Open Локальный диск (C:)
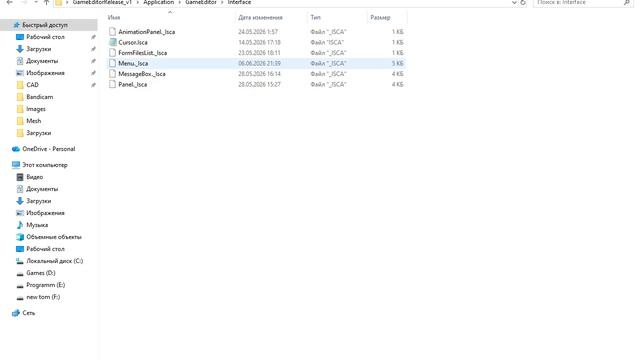 pyautogui.click(x=55, y=261)
